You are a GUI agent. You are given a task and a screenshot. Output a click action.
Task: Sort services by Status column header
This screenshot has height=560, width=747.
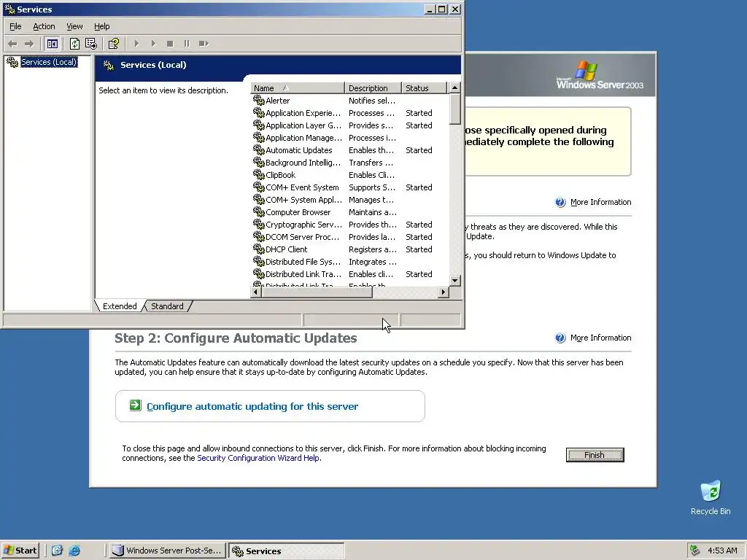click(x=424, y=88)
